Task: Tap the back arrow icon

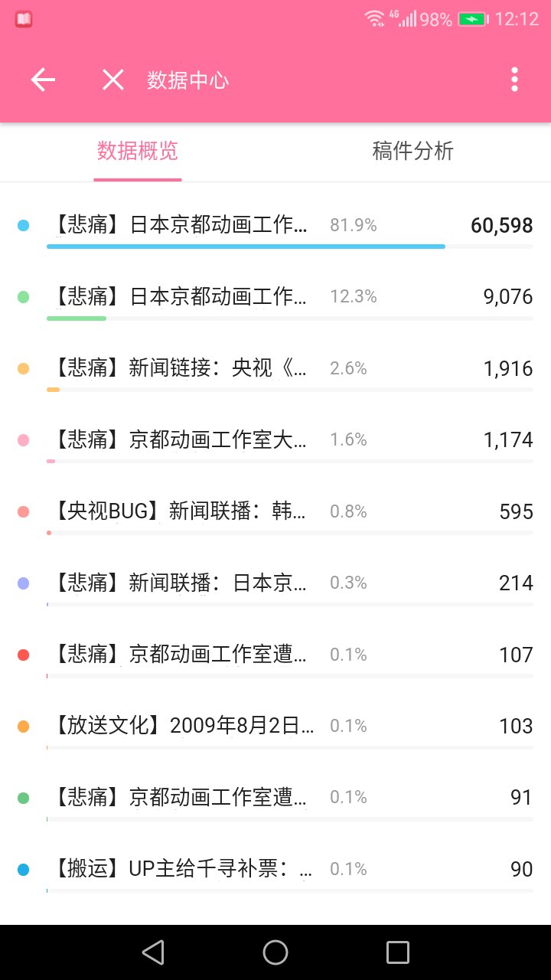Action: coord(43,80)
